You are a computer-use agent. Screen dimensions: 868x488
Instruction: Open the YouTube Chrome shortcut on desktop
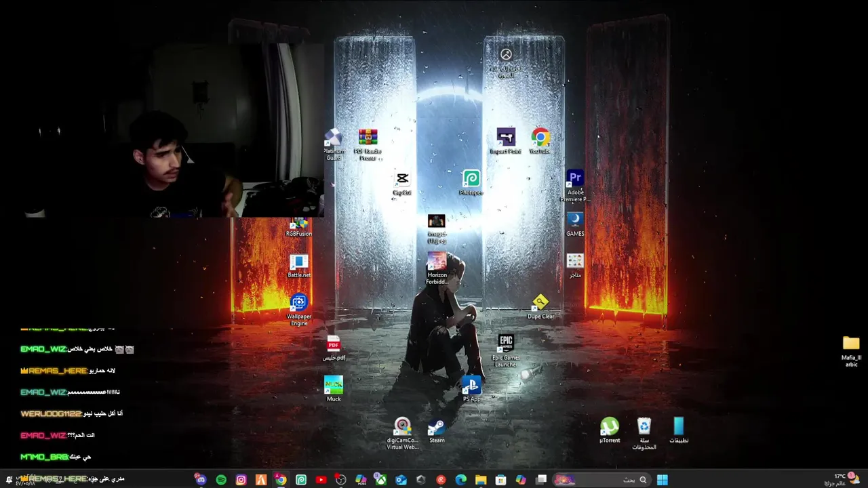click(x=540, y=141)
